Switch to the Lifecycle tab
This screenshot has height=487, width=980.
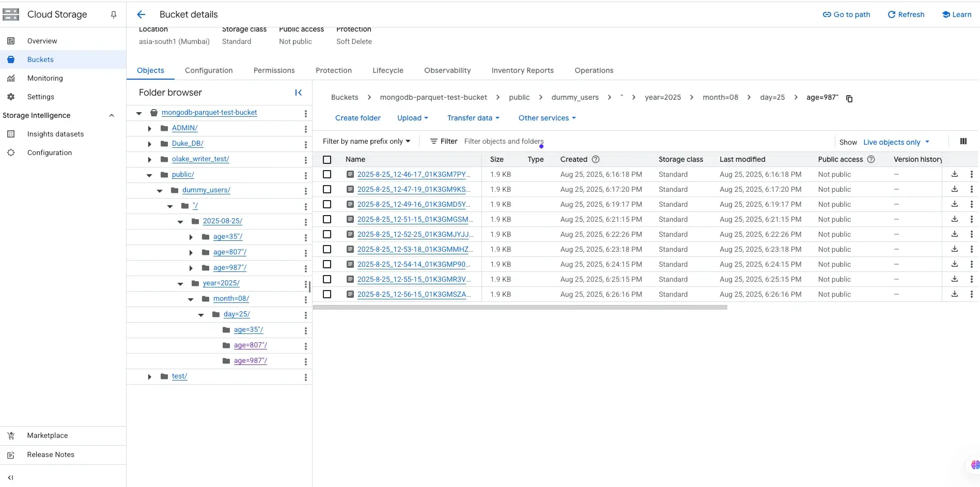point(388,70)
